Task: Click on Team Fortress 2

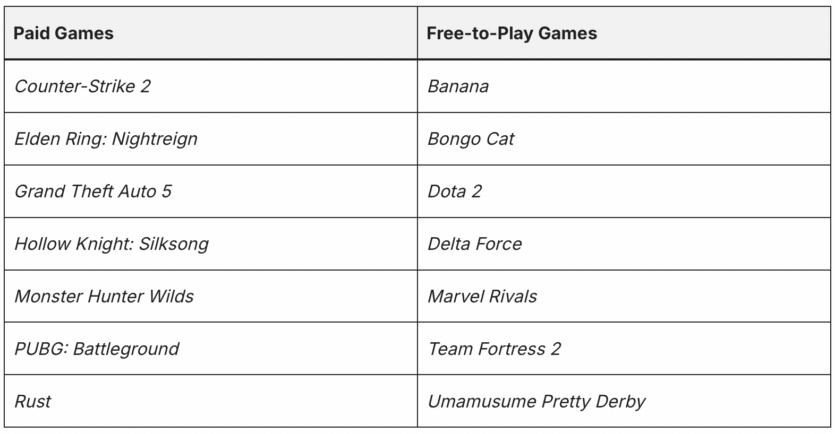Action: 494,349
